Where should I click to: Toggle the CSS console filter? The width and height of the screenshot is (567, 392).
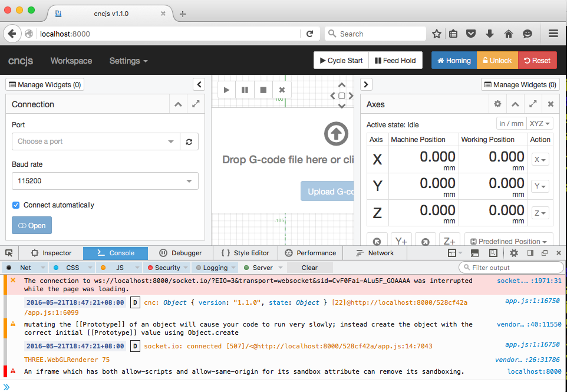point(72,268)
